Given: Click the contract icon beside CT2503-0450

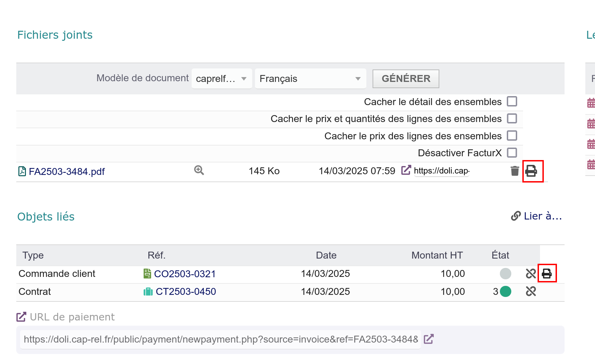Looking at the screenshot, I should pyautogui.click(x=148, y=292).
